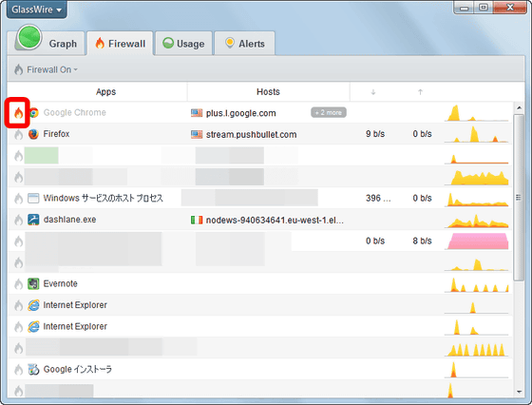Image resolution: width=532 pixels, height=405 pixels.
Task: Click the Italian flag beside the nodews host
Action: (197, 220)
